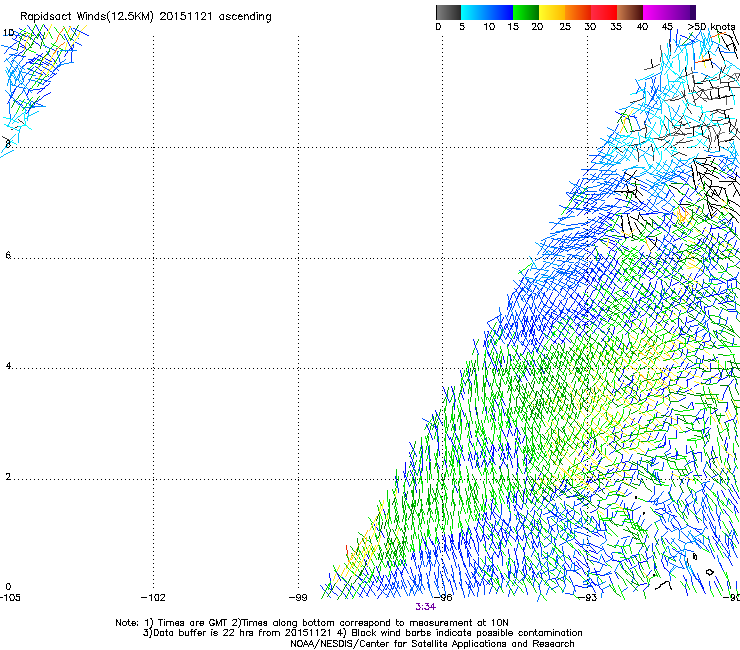Click the '25' legend scale label
This screenshot has height=650, width=740.
click(x=565, y=26)
